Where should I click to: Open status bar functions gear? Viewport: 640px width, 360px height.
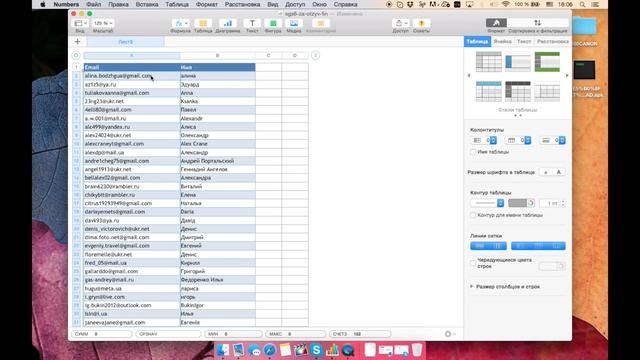click(449, 334)
